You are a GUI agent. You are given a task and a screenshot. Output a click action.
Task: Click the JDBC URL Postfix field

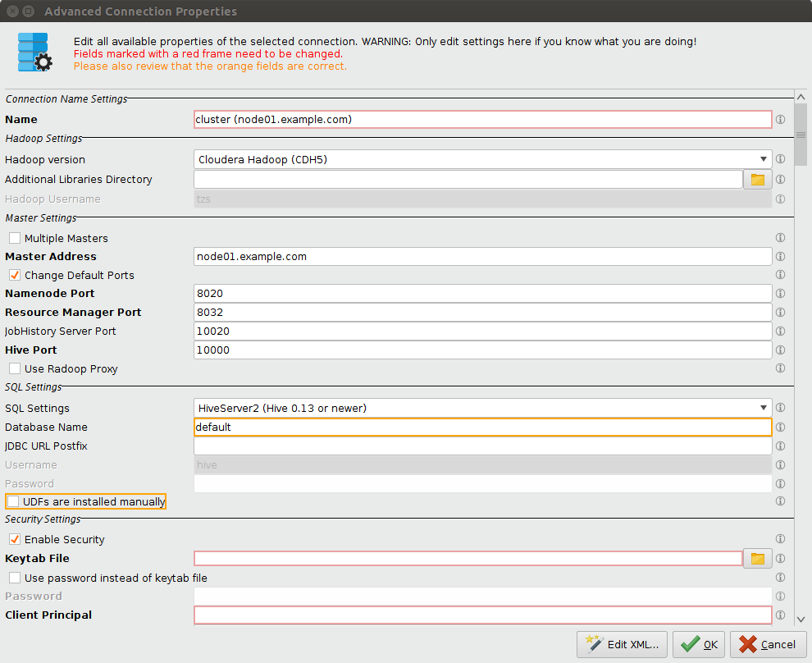[x=482, y=446]
